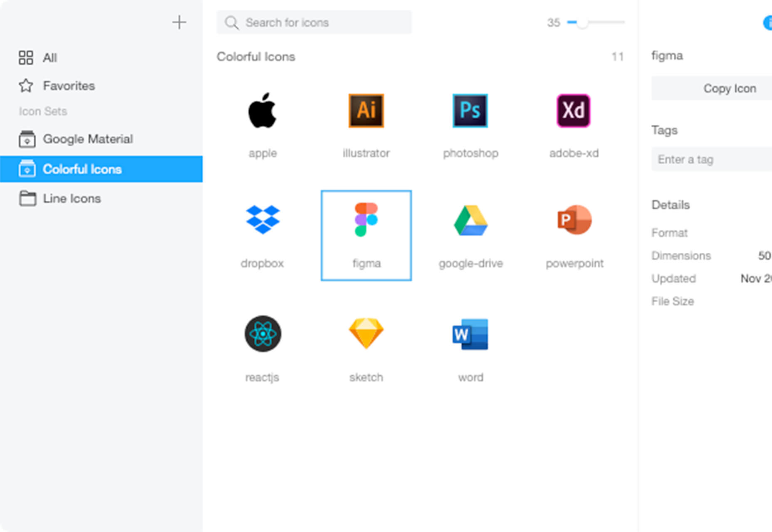Click the magnifier search icon
Image resolution: width=772 pixels, height=532 pixels.
point(232,22)
